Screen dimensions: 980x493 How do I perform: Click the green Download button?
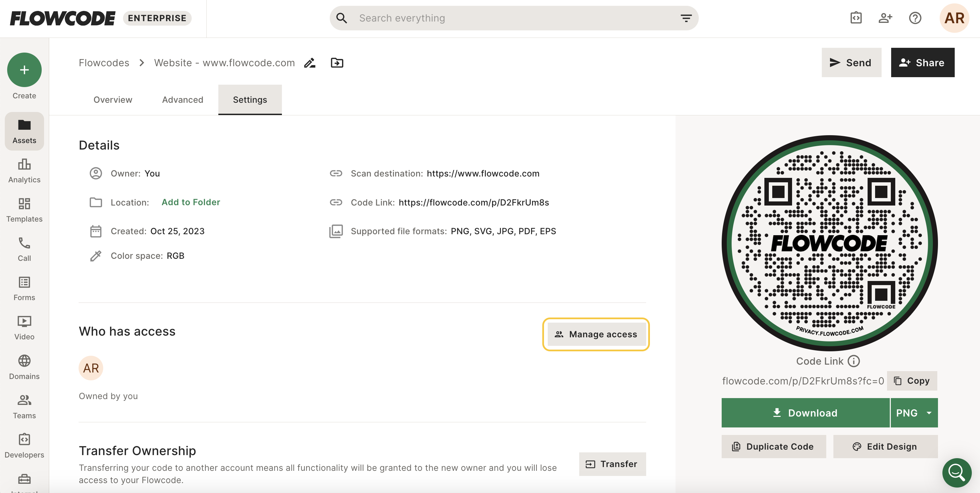coord(805,413)
